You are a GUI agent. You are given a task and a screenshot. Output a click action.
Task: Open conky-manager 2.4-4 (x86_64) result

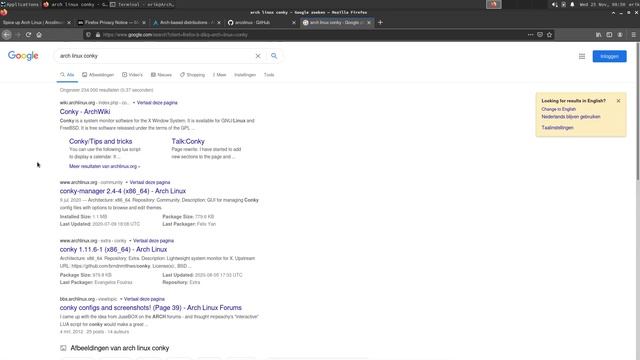pyautogui.click(x=122, y=191)
